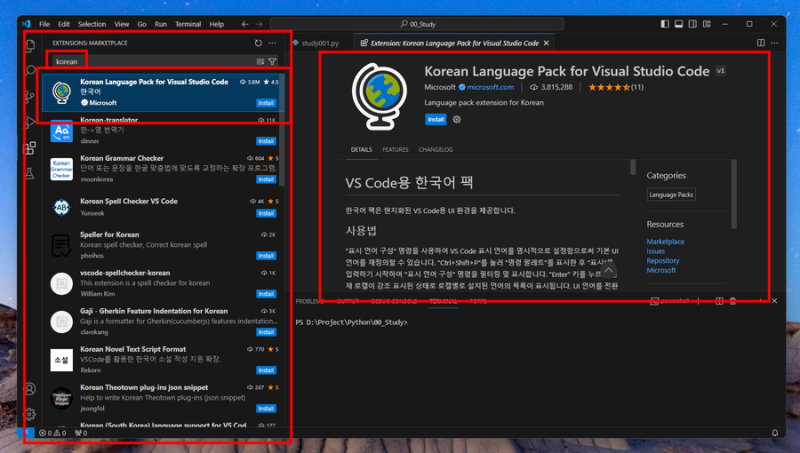Image resolution: width=800 pixels, height=453 pixels.
Task: Close the terminal panel
Action: click(x=774, y=301)
